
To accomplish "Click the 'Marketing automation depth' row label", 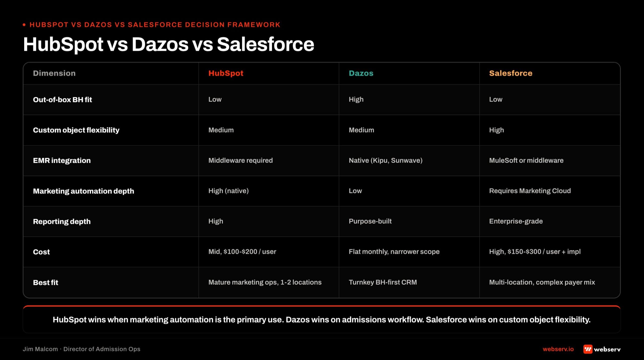I will coord(83,191).
